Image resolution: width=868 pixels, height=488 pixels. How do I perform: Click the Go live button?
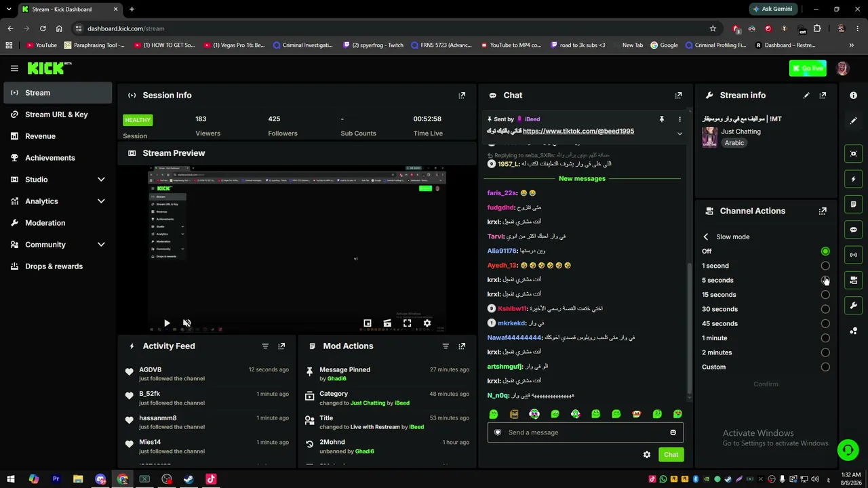pyautogui.click(x=808, y=68)
